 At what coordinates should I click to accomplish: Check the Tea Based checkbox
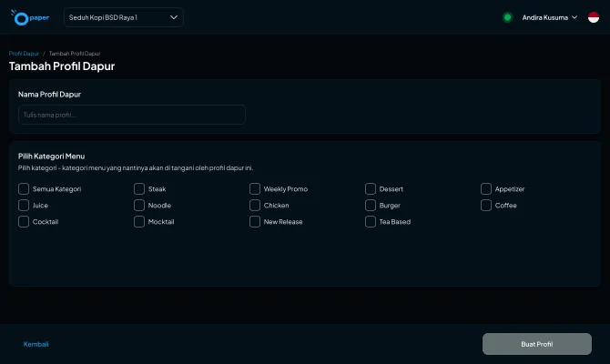[371, 222]
